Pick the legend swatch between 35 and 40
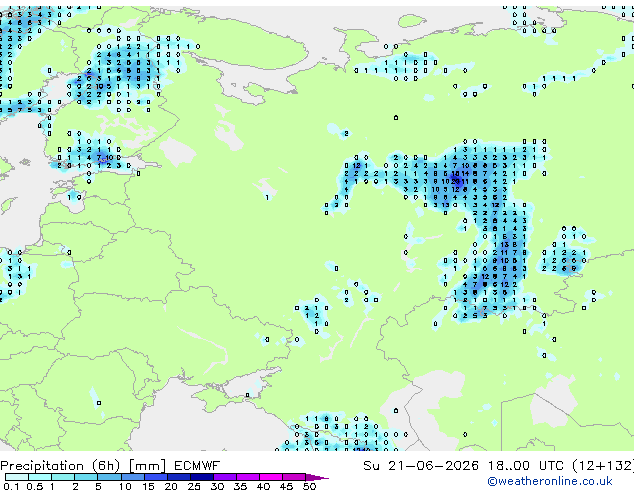The image size is (634, 490). click(x=247, y=477)
